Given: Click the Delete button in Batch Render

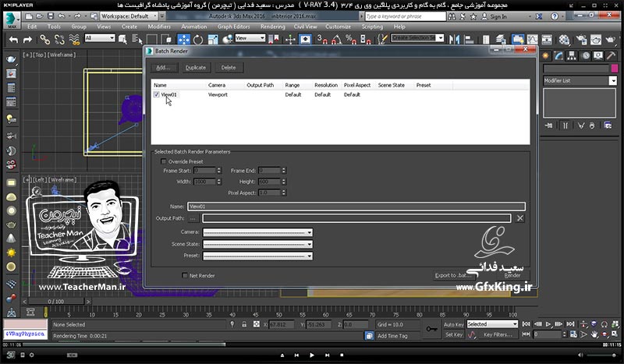Looking at the screenshot, I should pyautogui.click(x=229, y=68).
